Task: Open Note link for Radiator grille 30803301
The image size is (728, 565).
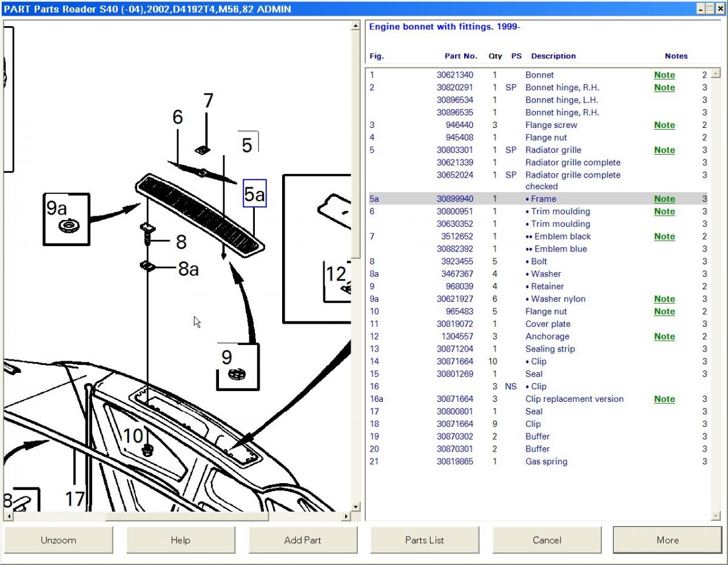Action: (664, 150)
